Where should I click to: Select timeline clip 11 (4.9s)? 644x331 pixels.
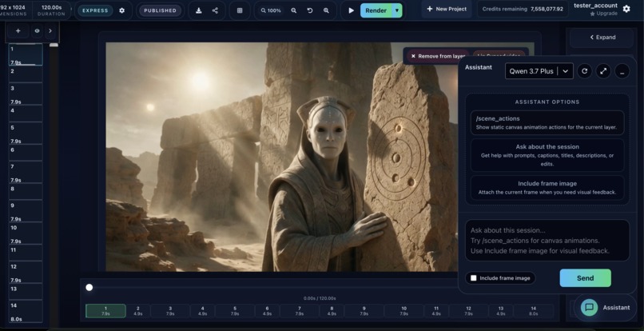[436, 311]
